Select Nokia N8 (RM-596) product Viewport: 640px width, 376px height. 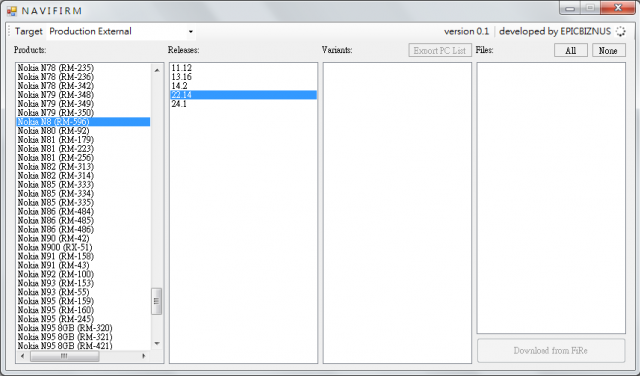point(83,122)
